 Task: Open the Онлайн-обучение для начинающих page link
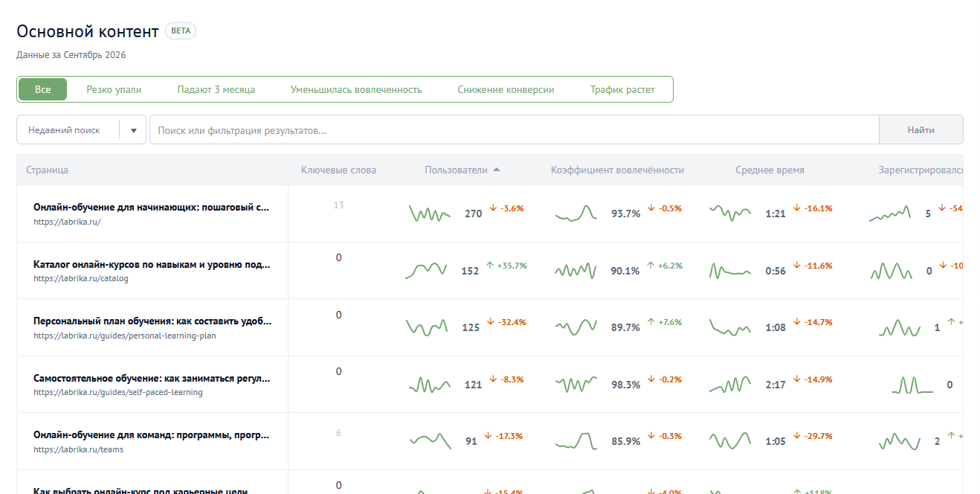point(152,208)
